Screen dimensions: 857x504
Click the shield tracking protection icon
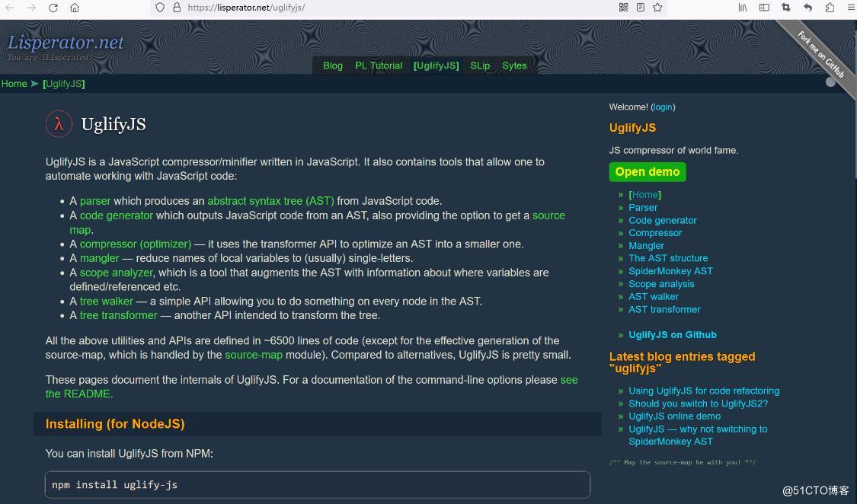(x=160, y=8)
